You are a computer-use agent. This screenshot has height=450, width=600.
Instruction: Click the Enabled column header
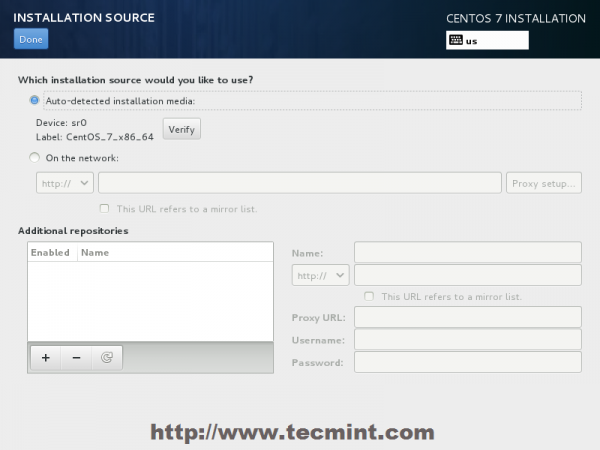[52, 253]
